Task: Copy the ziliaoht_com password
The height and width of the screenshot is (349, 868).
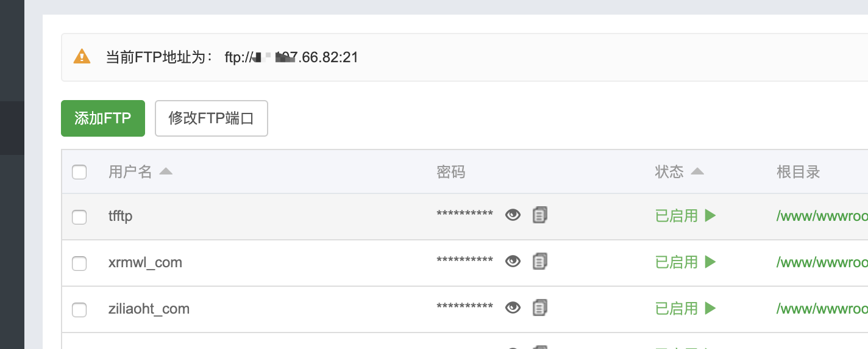Action: click(539, 308)
